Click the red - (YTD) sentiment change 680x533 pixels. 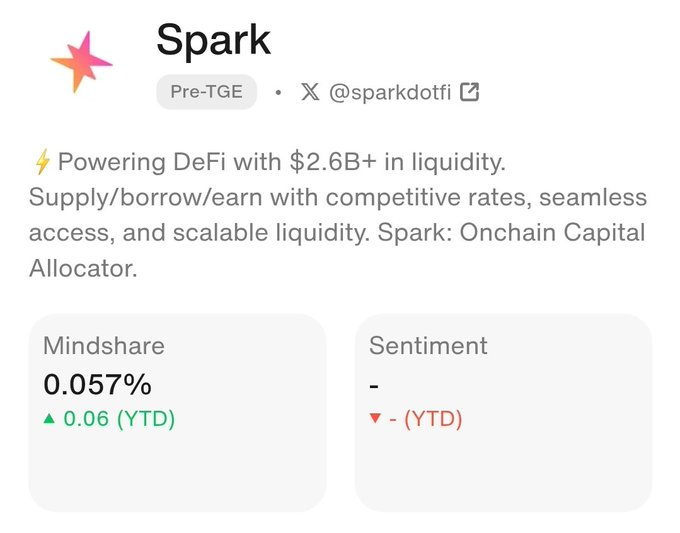(x=426, y=419)
